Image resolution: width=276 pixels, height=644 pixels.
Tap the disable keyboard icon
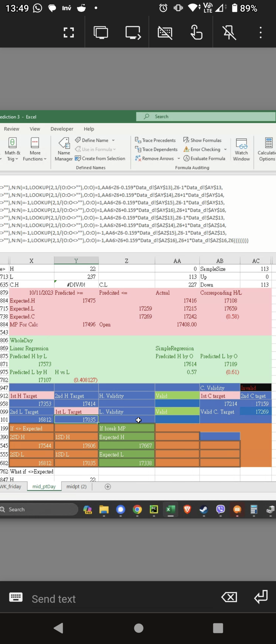click(x=165, y=33)
